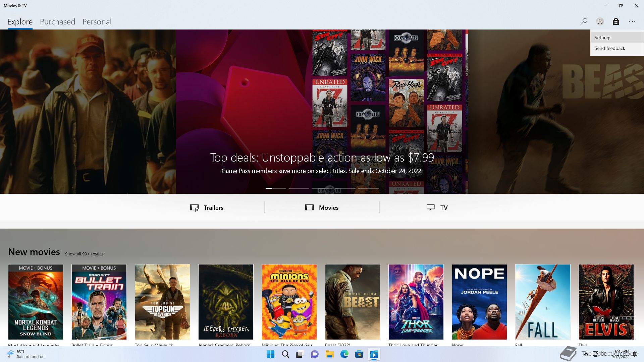This screenshot has height=362, width=644.
Task: Switch to the Purchased tab
Action: 57,22
